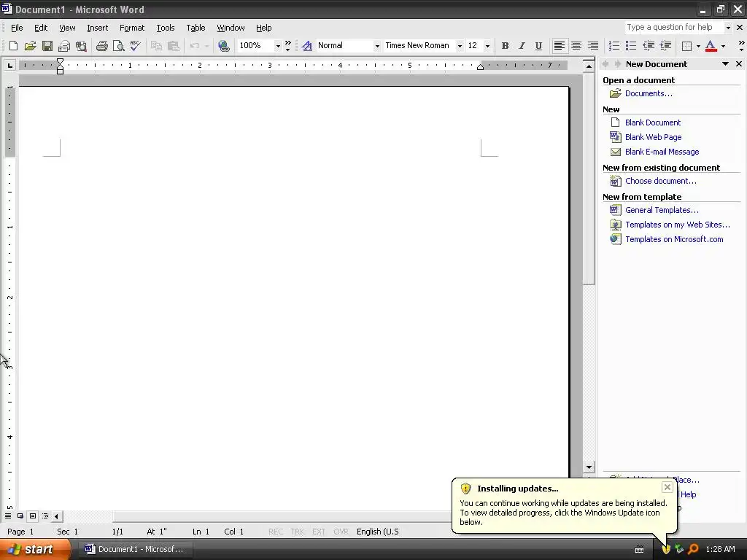Select Blank E-mail Message link
The image size is (747, 560).
[662, 152]
